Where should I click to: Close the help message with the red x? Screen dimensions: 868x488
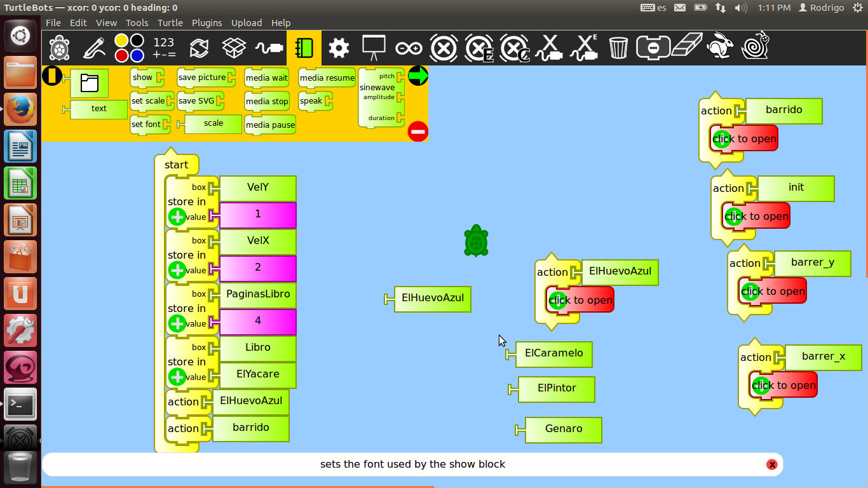[772, 464]
